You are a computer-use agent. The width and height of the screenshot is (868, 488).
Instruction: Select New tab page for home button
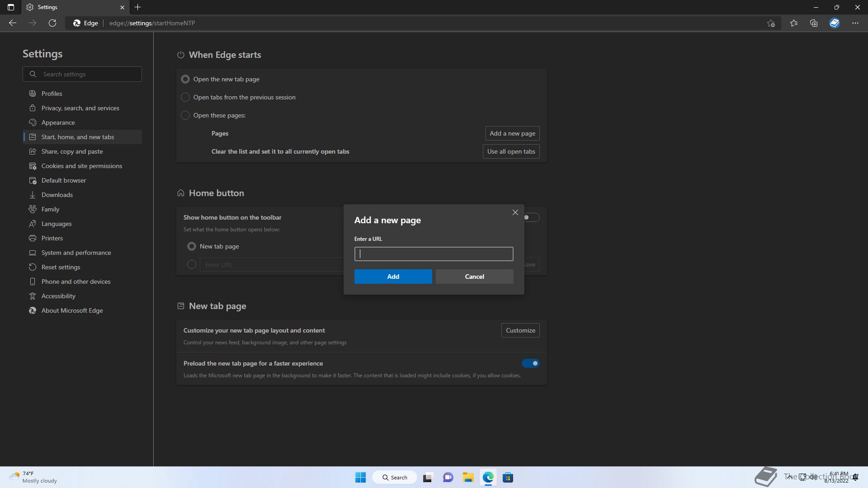[192, 246]
